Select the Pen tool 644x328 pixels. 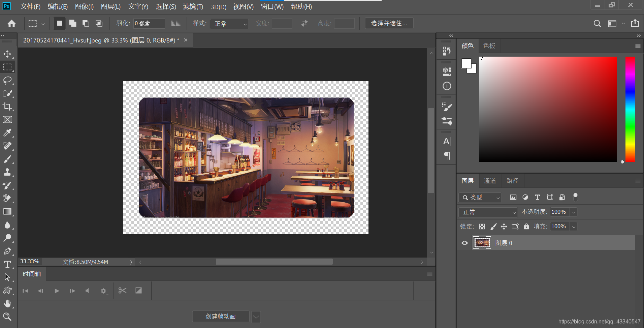click(x=7, y=251)
